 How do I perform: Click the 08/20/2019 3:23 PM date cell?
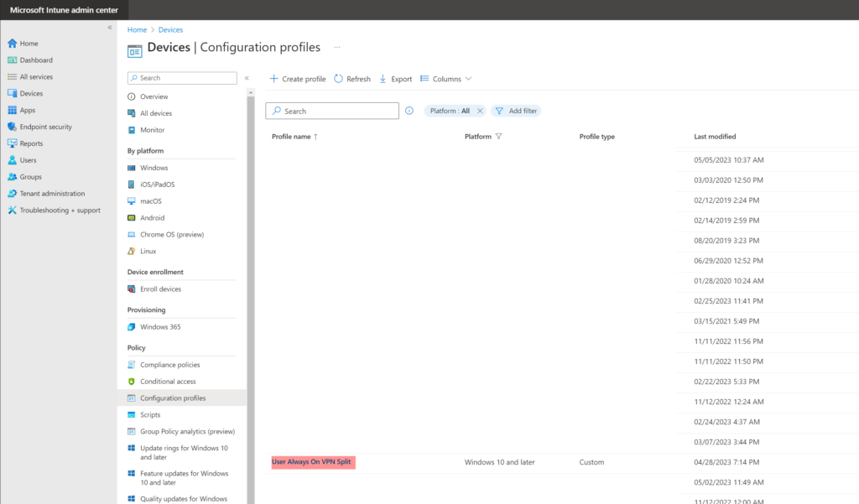pos(726,241)
